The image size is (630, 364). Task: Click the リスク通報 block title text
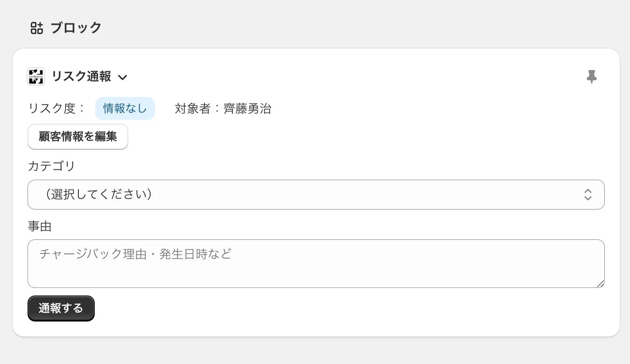(81, 77)
